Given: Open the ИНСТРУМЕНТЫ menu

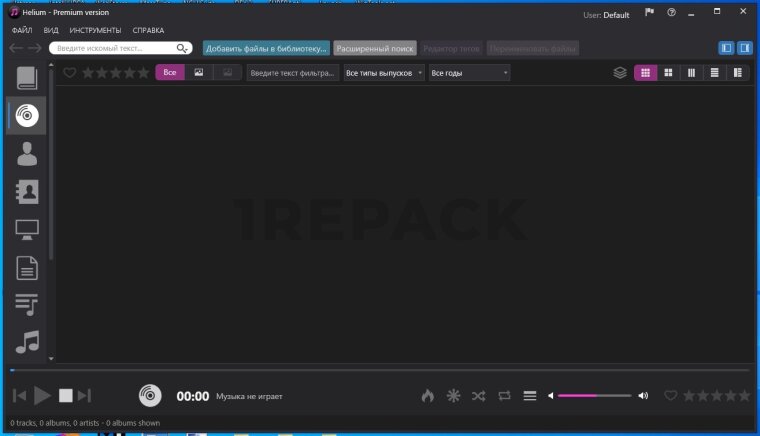Looking at the screenshot, I should pyautogui.click(x=95, y=30).
